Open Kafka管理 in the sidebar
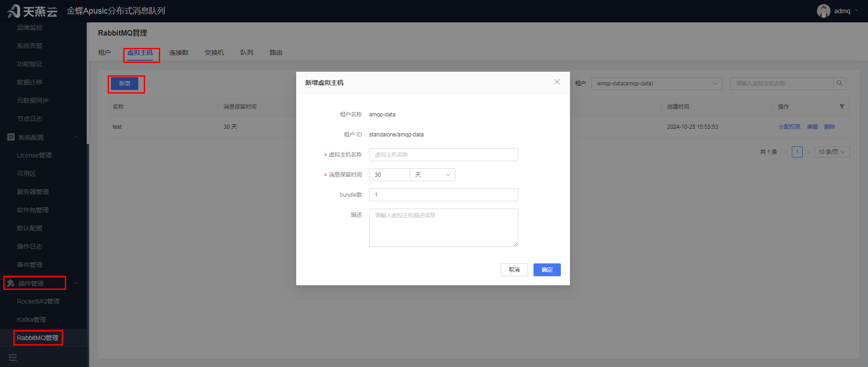 pos(31,320)
